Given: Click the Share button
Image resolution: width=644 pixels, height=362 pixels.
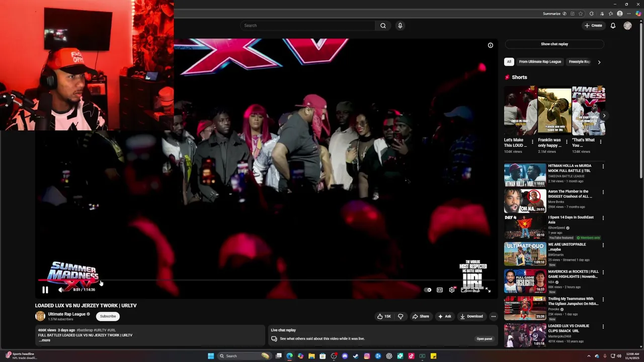Looking at the screenshot, I should (x=421, y=316).
